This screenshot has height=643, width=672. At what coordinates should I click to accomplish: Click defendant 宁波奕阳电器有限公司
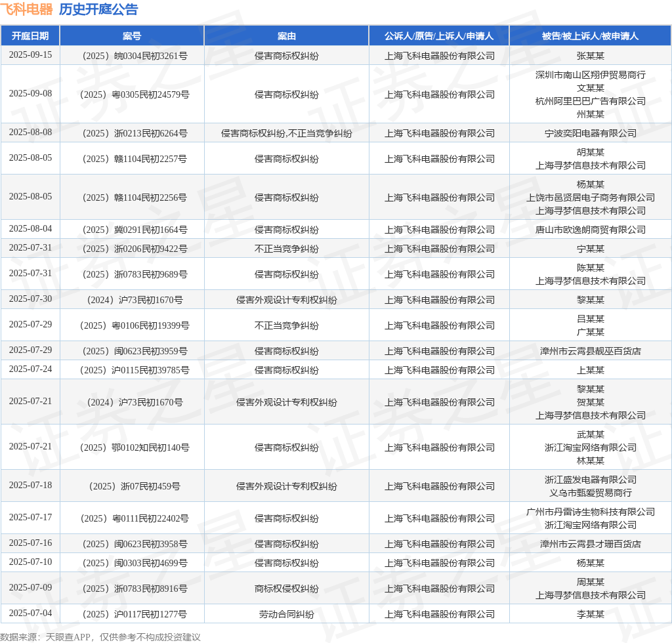pyautogui.click(x=590, y=133)
